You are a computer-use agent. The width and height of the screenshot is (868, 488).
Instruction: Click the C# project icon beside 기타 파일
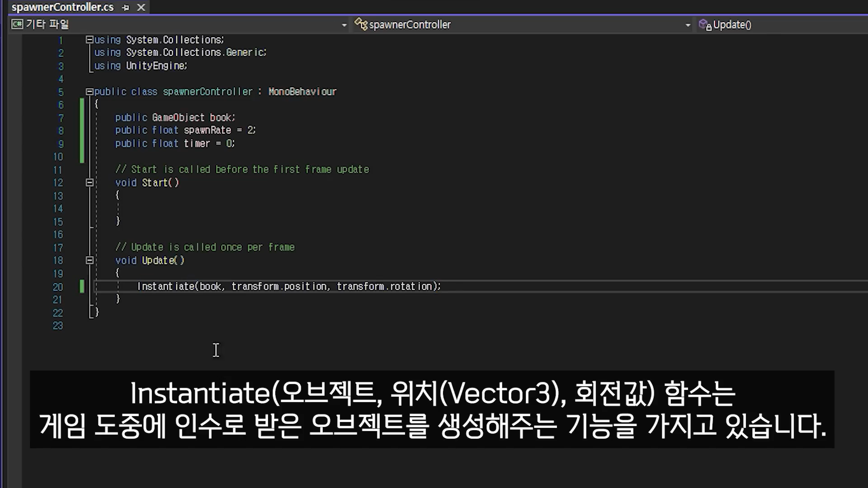pos(17,24)
